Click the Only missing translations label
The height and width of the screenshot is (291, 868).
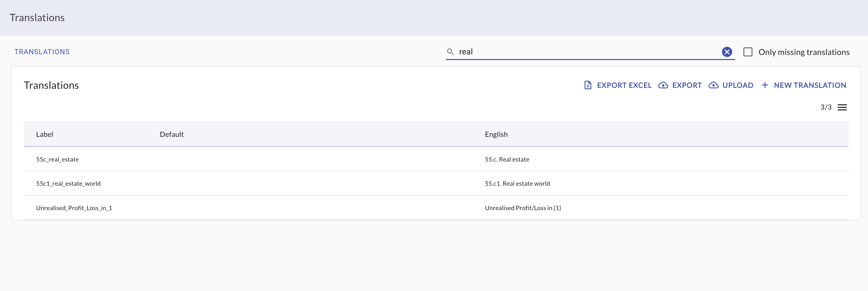click(x=804, y=52)
